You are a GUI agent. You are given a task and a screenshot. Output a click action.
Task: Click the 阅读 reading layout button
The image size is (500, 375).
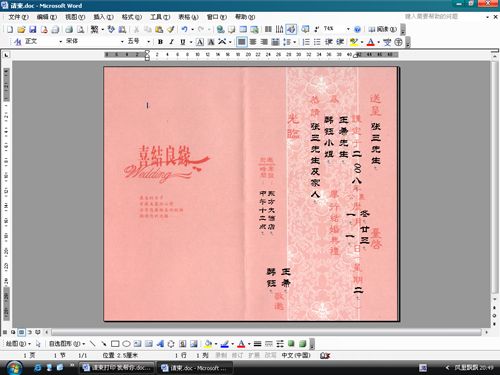382,29
